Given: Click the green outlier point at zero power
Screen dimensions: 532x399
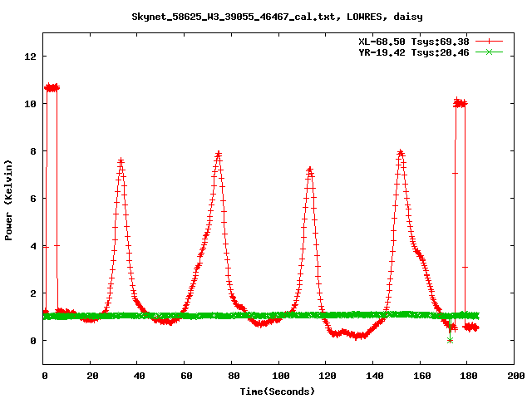Looking at the screenshot, I should tap(450, 340).
